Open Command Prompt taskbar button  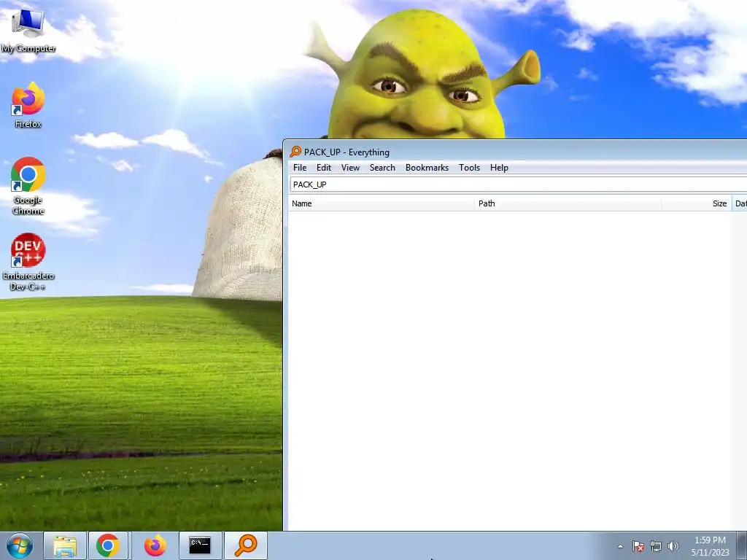pos(200,545)
